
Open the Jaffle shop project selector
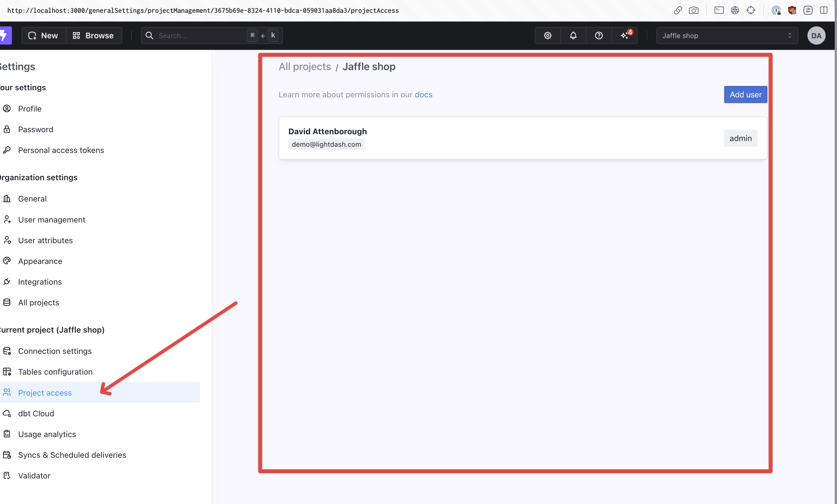pyautogui.click(x=727, y=35)
